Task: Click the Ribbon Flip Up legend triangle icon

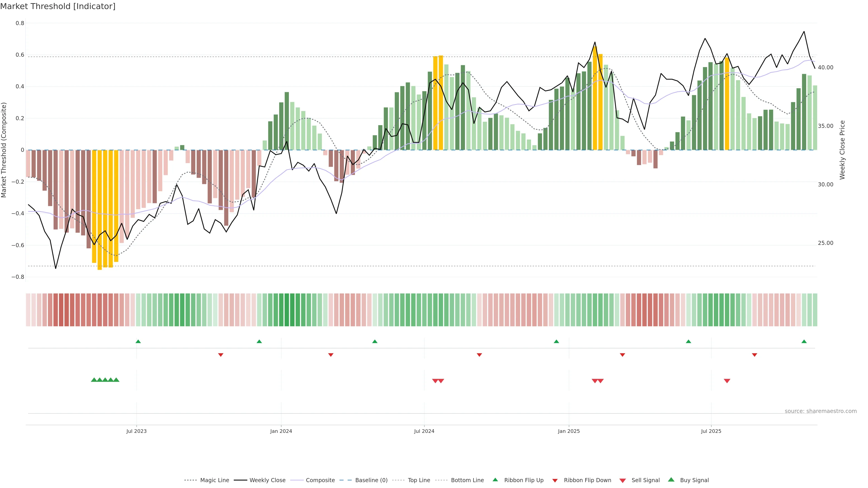Action: click(x=495, y=480)
